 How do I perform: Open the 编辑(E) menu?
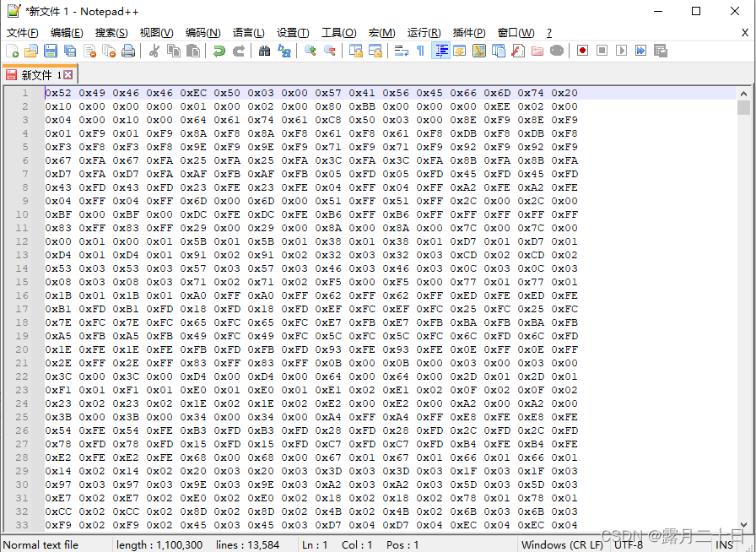[x=67, y=33]
